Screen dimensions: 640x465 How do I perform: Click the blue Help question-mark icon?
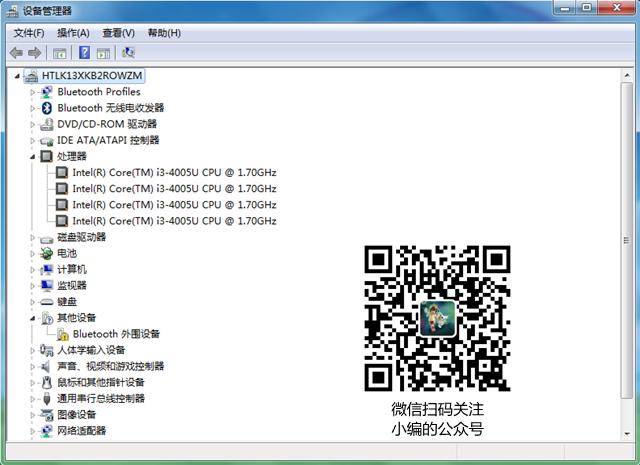(84, 53)
